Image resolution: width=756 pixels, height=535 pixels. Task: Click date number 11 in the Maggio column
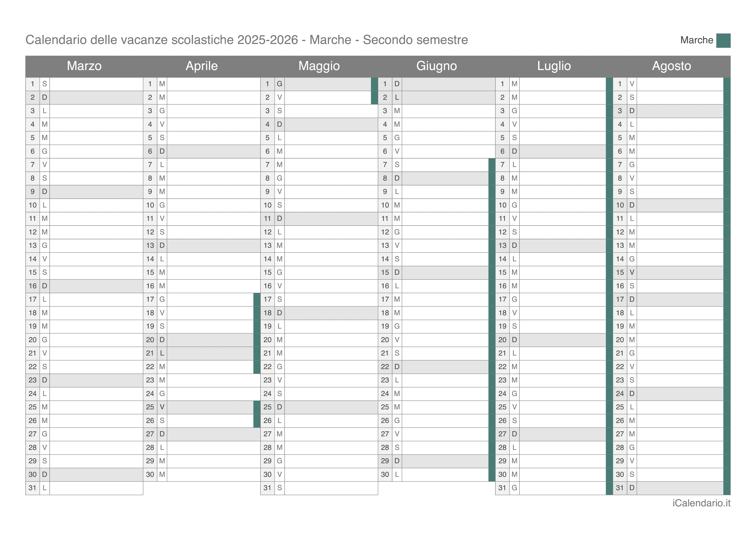(x=267, y=218)
